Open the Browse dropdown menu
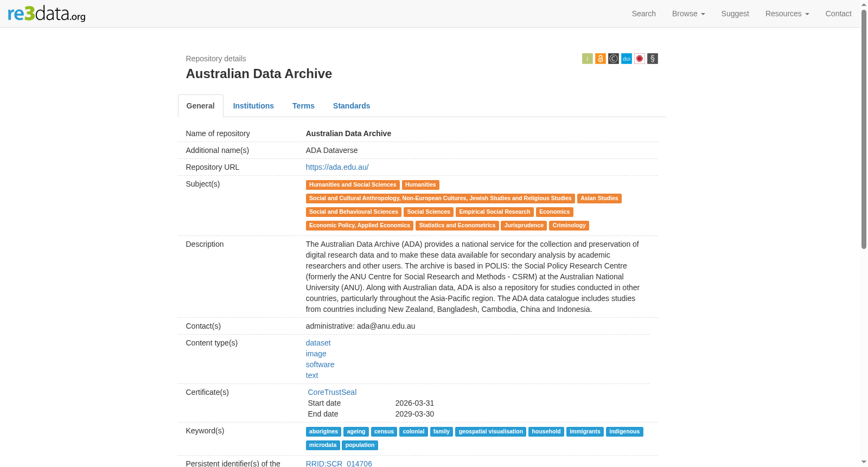Image resolution: width=868 pixels, height=467 pixels. [x=688, y=14]
